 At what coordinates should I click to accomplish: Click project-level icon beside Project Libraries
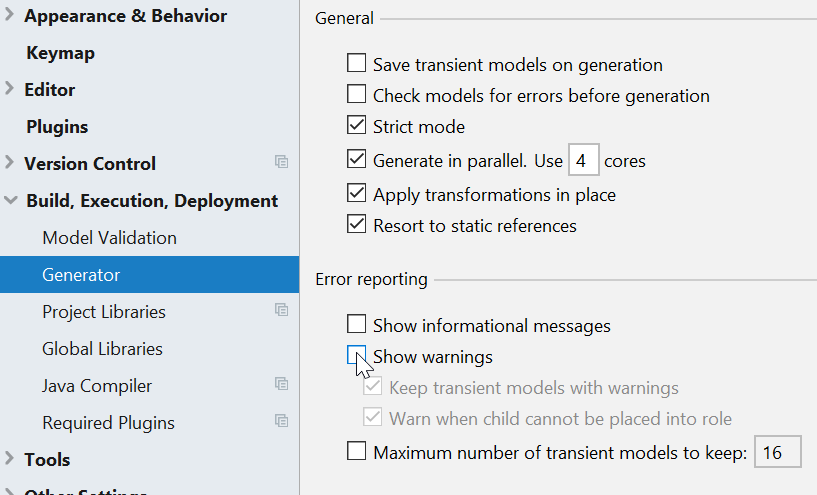[x=281, y=310]
